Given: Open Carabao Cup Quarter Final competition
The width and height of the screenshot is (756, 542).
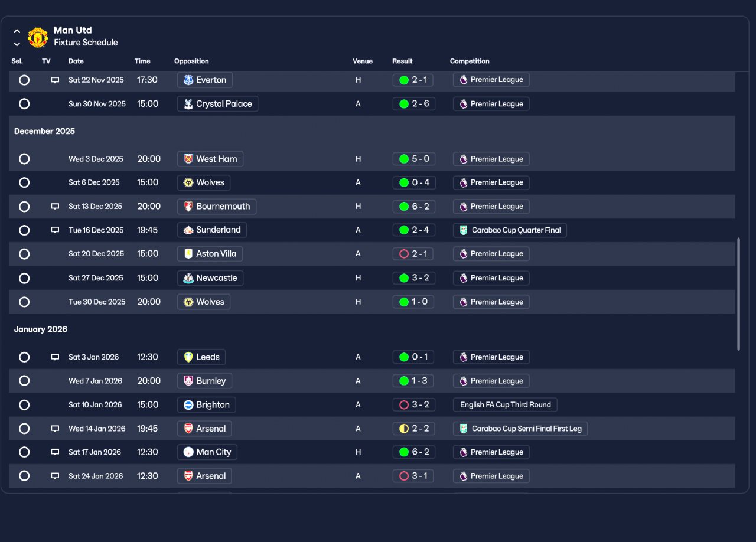Looking at the screenshot, I should 510,230.
